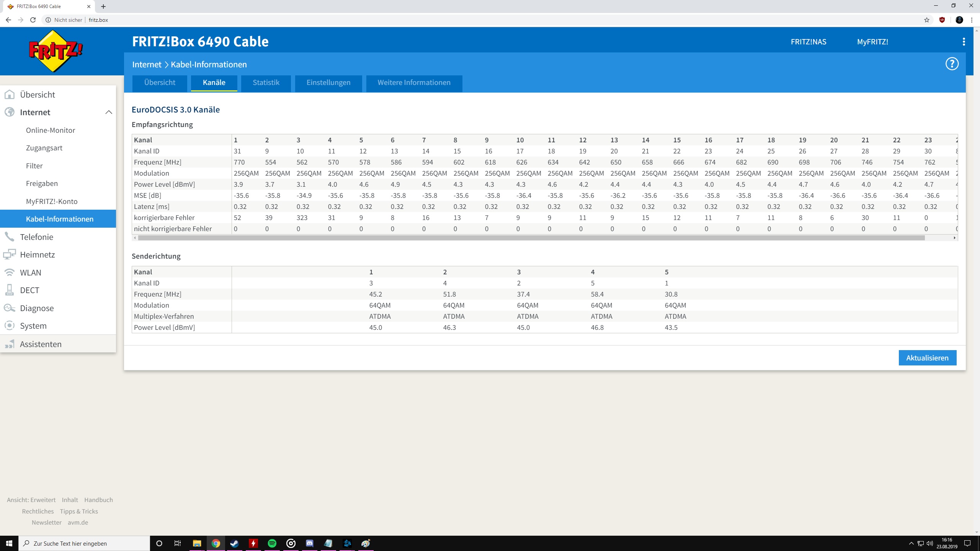This screenshot has height=551, width=980.
Task: Open Spotify from the taskbar
Action: click(x=272, y=543)
